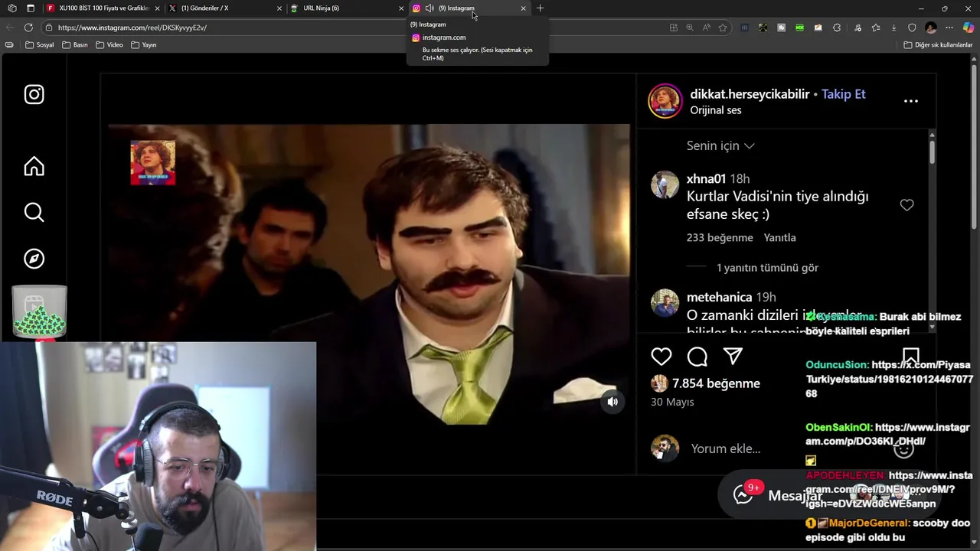Open dikkat.herseycikabilir profile name
This screenshot has height=551, width=980.
(750, 94)
